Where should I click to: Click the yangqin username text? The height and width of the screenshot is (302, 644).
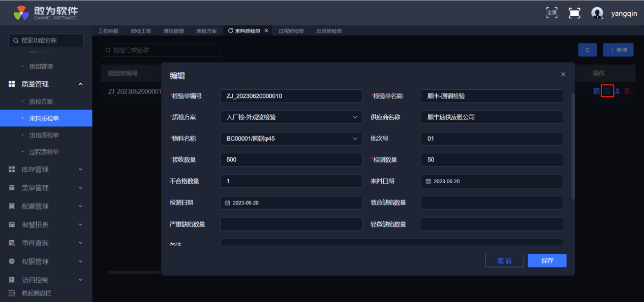pos(624,14)
